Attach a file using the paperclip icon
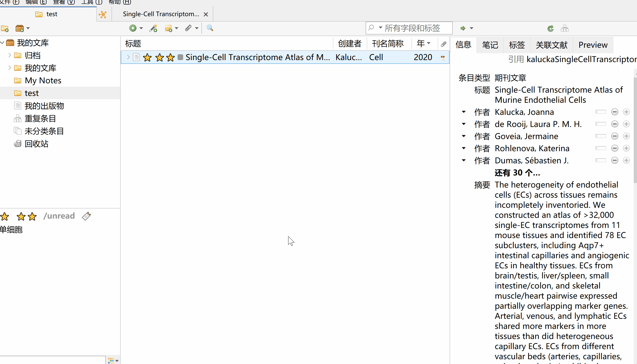 click(x=189, y=28)
